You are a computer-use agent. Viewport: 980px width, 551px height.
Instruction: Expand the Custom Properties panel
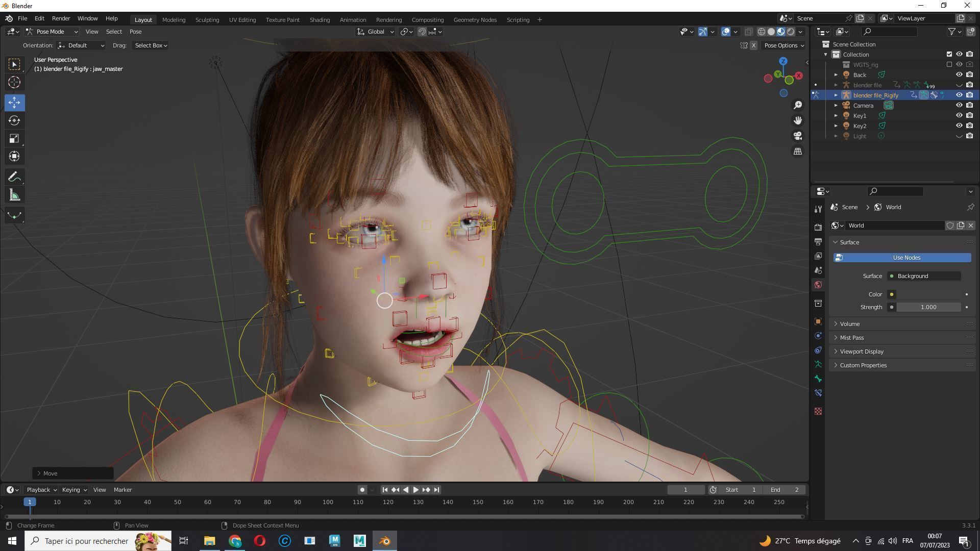902,365
